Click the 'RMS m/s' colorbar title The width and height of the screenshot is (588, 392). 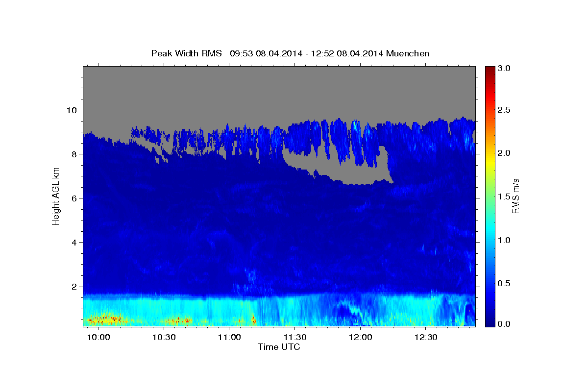click(515, 196)
